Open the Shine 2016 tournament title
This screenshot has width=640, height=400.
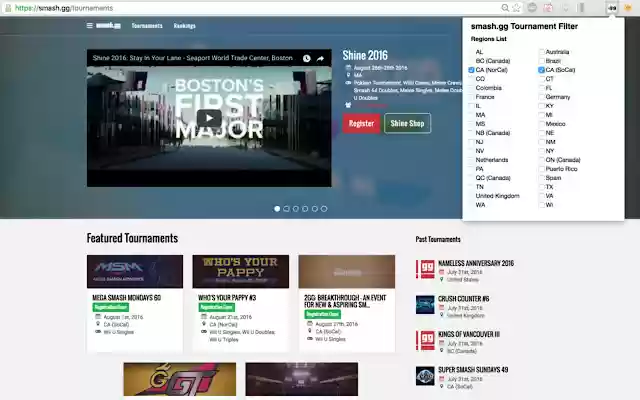click(365, 55)
